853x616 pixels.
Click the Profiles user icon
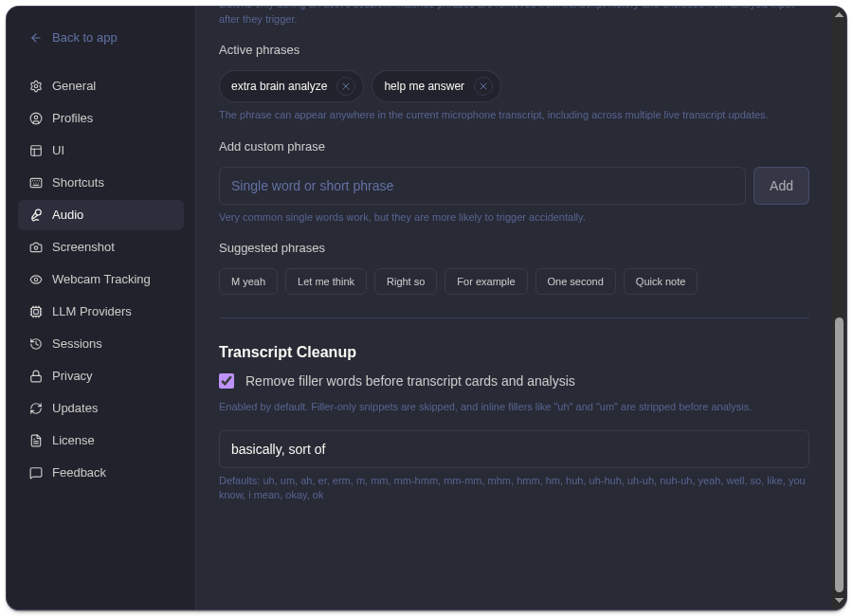point(36,118)
